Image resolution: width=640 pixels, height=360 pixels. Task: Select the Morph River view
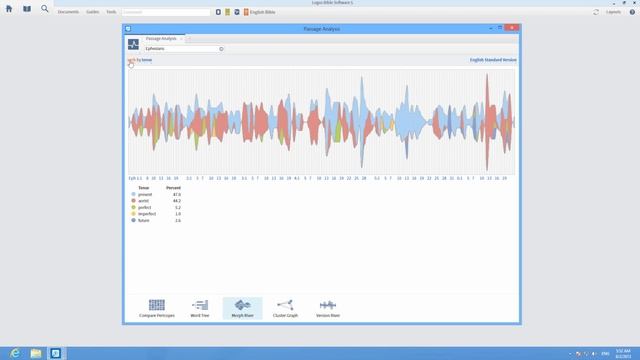(x=242, y=308)
